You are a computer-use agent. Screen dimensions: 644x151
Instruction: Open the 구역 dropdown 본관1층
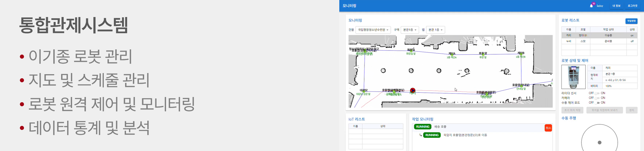pyautogui.click(x=410, y=30)
